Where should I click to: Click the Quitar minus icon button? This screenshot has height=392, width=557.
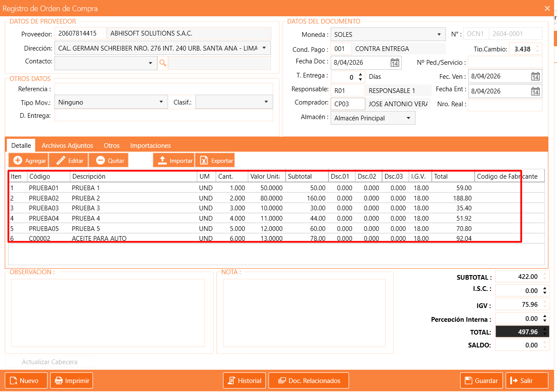[108, 160]
